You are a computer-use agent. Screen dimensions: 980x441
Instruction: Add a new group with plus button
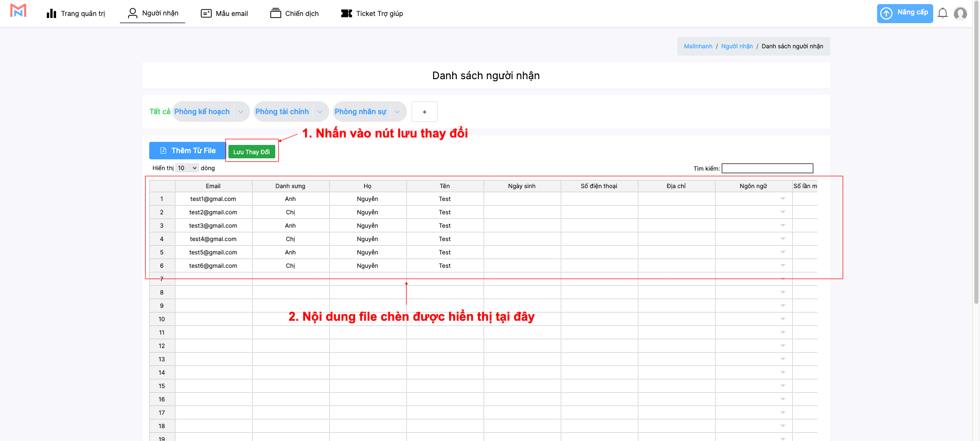tap(424, 112)
